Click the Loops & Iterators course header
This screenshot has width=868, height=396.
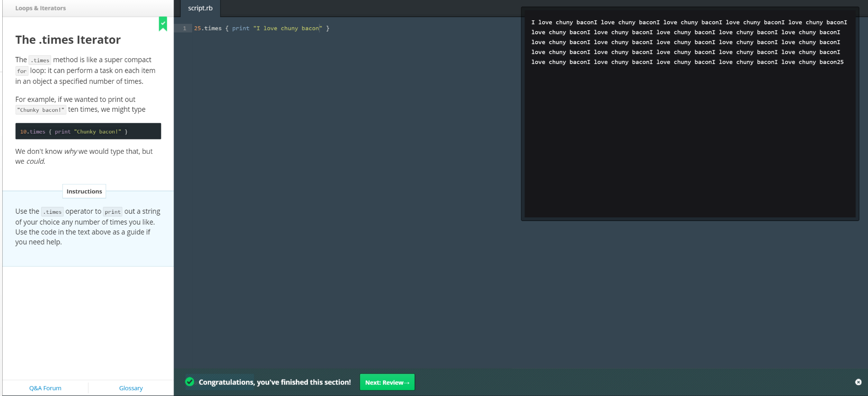pos(41,8)
